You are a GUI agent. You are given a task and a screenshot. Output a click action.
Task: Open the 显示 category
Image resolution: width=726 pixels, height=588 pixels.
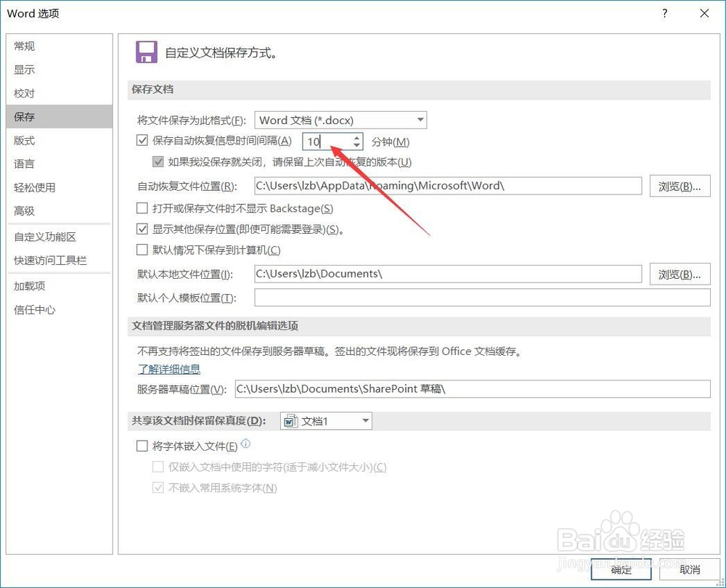pos(60,70)
